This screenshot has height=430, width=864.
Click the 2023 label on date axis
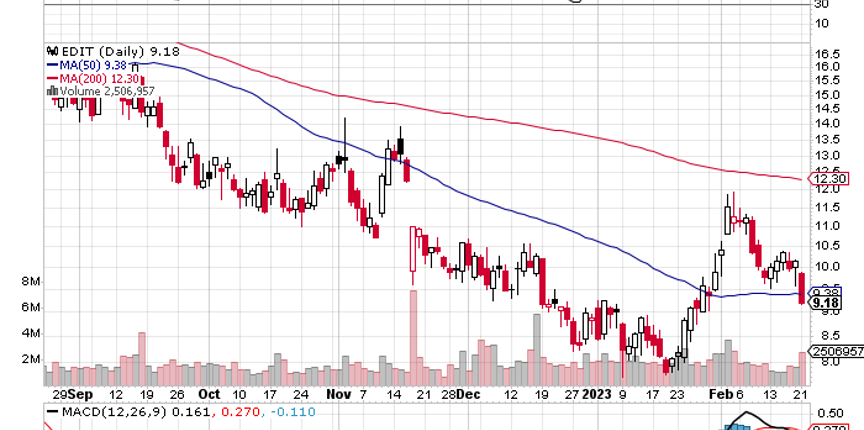(599, 394)
